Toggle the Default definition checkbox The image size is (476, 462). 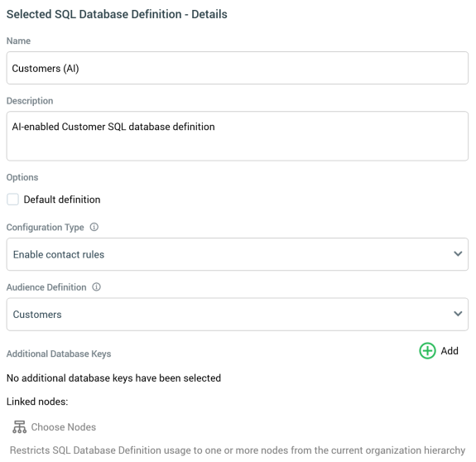pos(12,200)
